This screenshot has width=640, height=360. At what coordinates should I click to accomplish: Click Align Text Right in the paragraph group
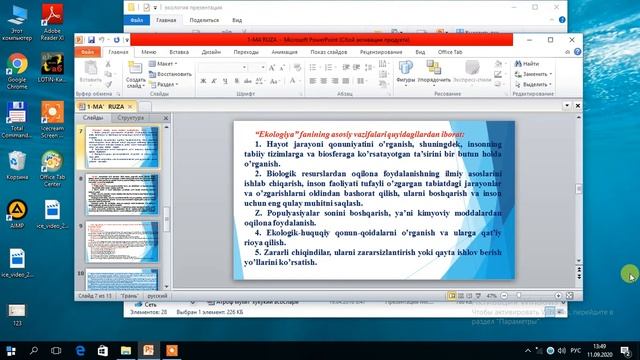pos(335,81)
